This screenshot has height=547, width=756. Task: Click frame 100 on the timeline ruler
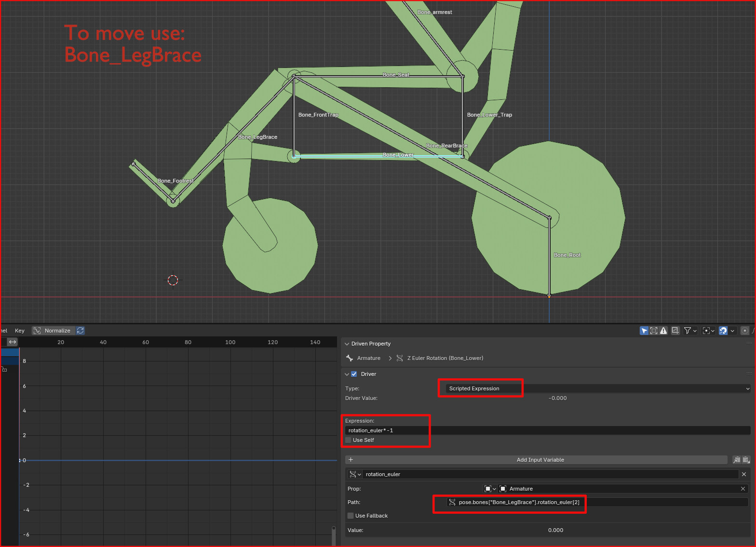click(230, 342)
